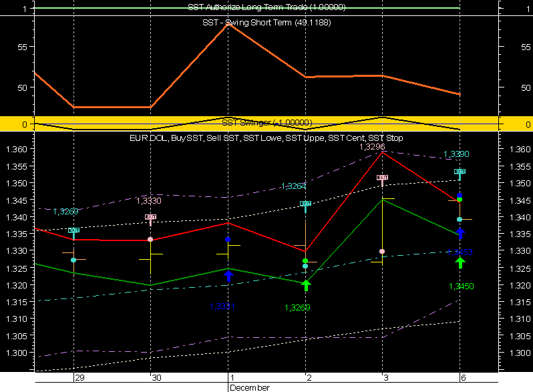Select the cyan 1,3264 price label
This screenshot has height=392, width=533.
click(x=294, y=186)
